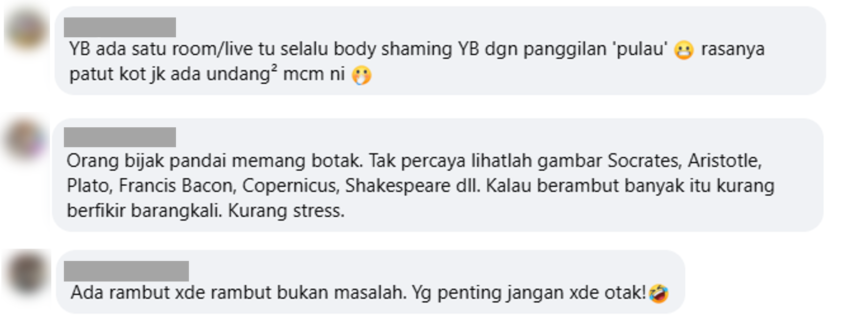Click the words 'Kurang stress.' in second comment
868x315 pixels.
coord(286,211)
